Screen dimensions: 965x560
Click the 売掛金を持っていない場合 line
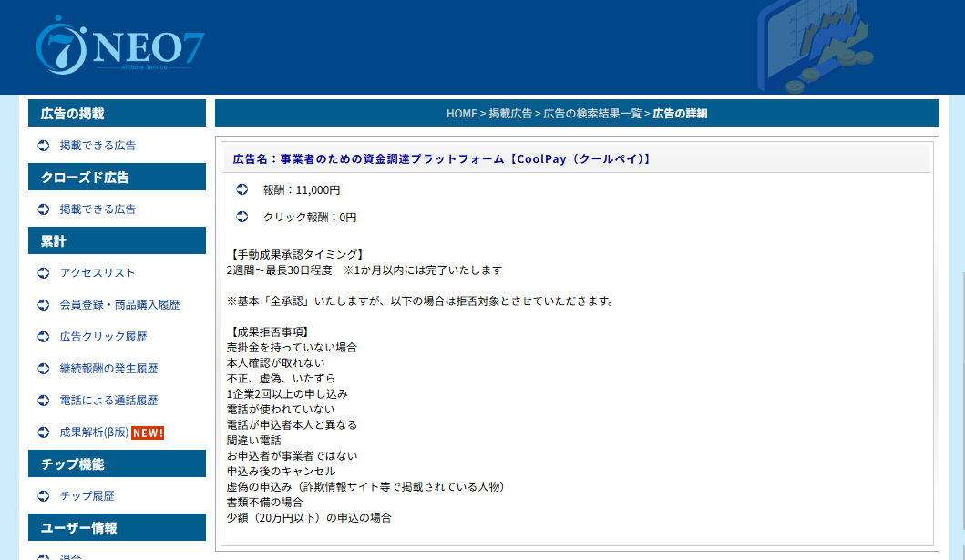(292, 347)
